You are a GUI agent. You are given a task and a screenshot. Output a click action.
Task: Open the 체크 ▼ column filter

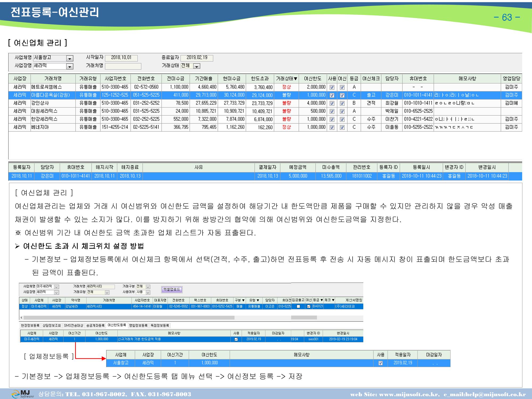click(329, 300)
